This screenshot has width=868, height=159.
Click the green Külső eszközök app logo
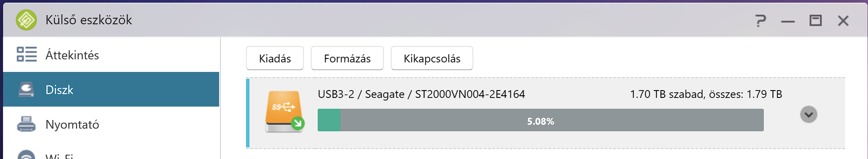tap(26, 20)
